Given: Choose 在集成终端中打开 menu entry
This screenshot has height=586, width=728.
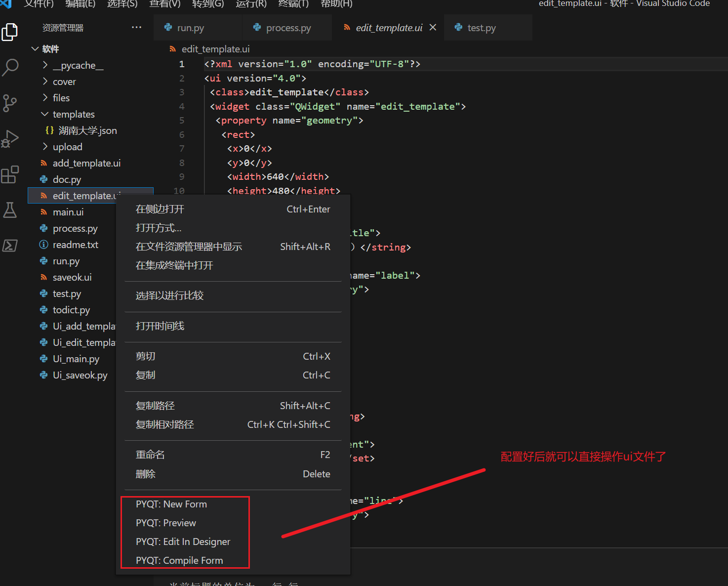Looking at the screenshot, I should [x=233, y=265].
